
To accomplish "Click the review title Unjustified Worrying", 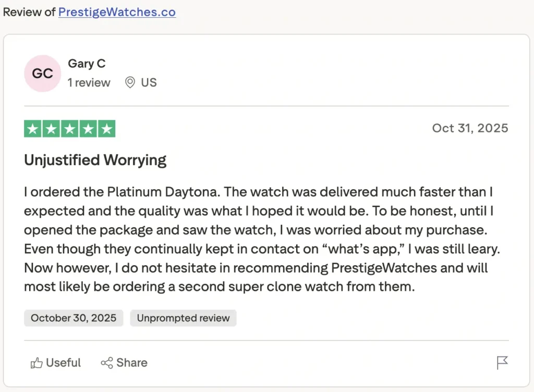I will click(95, 160).
